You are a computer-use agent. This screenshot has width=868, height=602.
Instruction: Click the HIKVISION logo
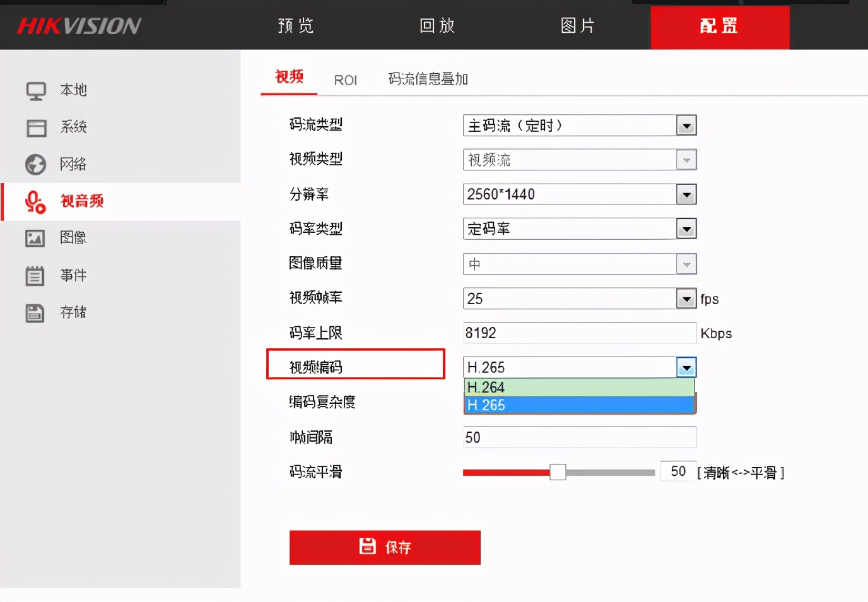(x=78, y=26)
